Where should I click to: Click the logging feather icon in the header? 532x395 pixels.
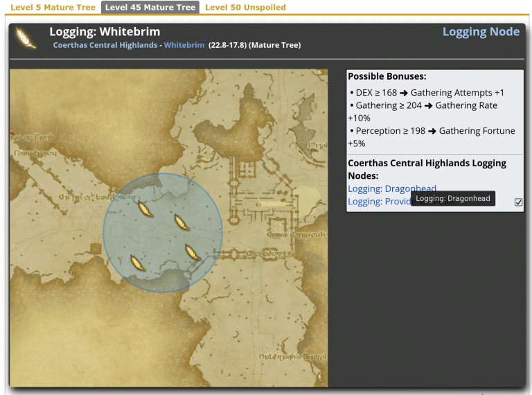pyautogui.click(x=26, y=38)
